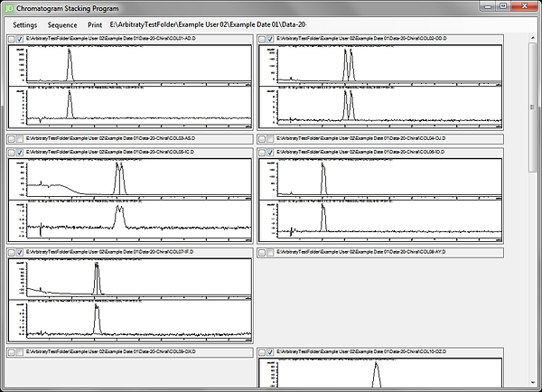The image size is (542, 392).
Task: Uncheck the ticked checkbox for COL05-IC.D
Action: pos(20,152)
